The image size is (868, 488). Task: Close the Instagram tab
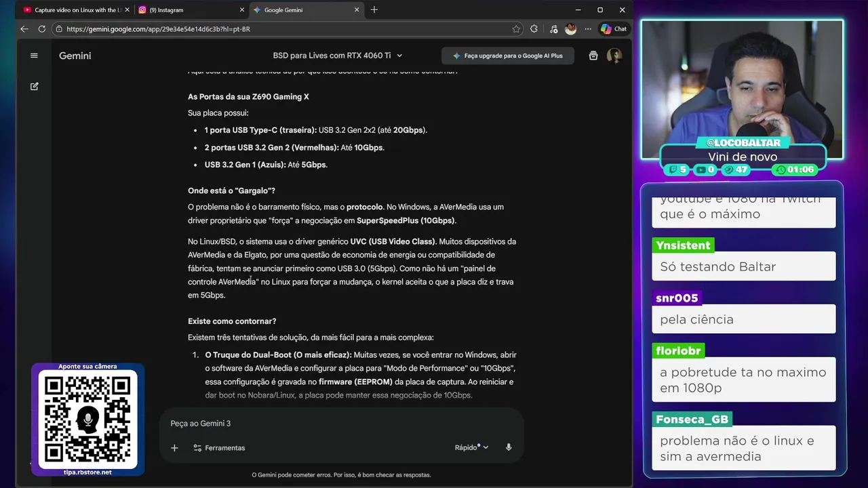242,10
